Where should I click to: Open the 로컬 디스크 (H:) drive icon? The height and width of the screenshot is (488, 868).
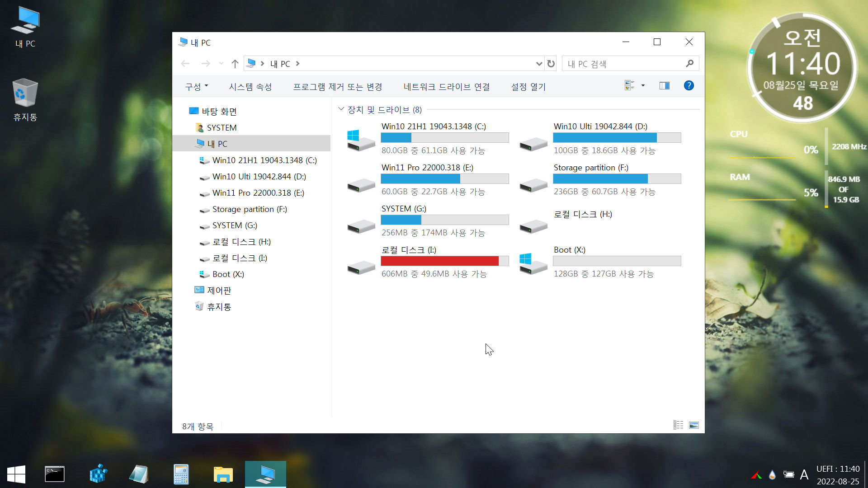[533, 226]
